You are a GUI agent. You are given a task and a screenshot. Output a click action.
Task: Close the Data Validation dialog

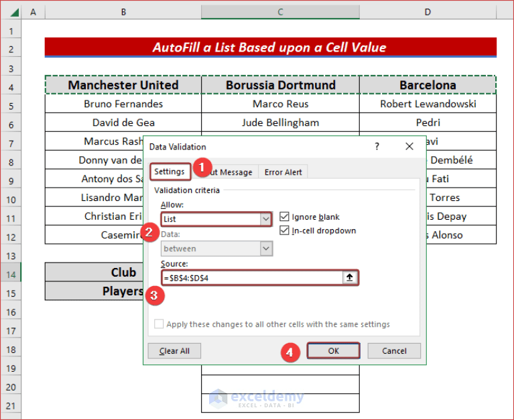click(409, 147)
